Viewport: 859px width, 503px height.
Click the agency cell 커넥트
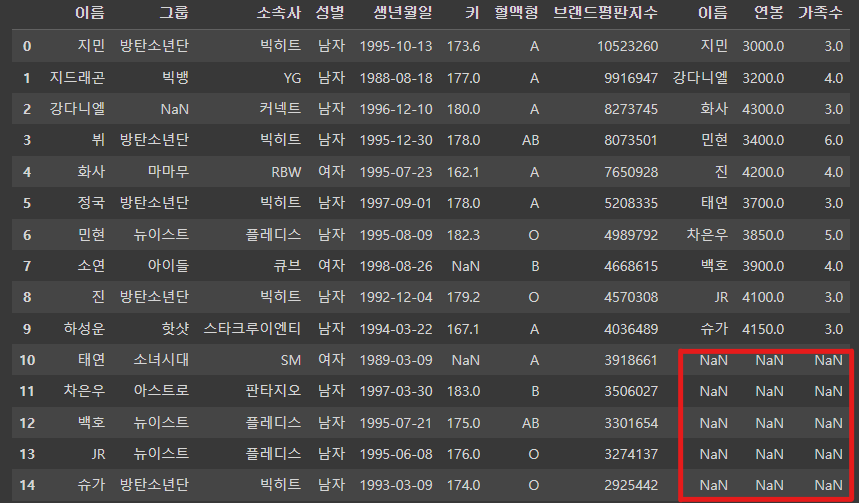[x=280, y=109]
